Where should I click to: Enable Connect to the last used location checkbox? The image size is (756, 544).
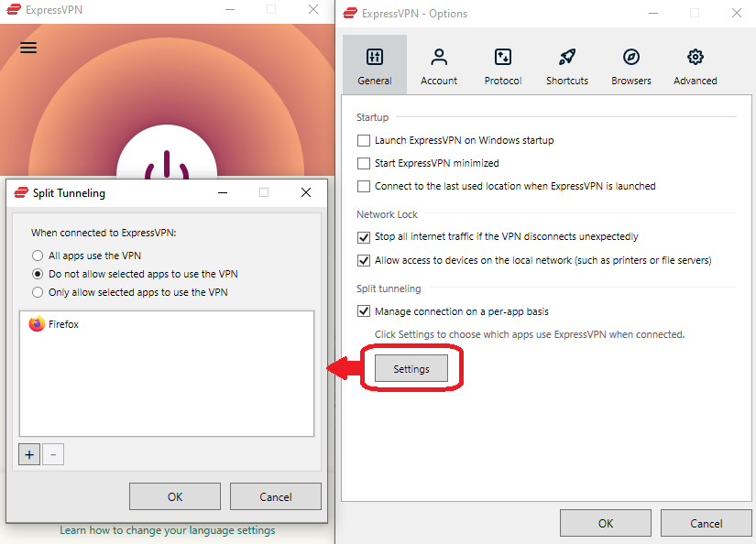pos(364,186)
